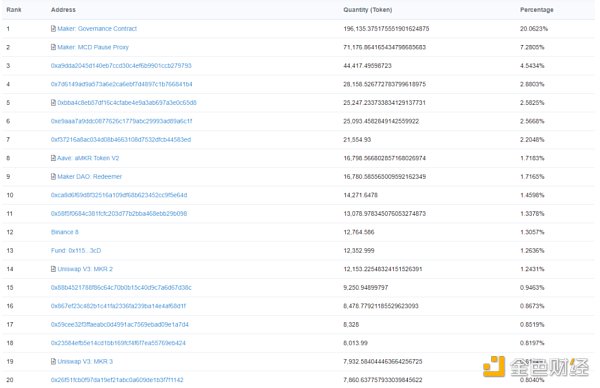Select quantity starting 196,135 in rank 1
This screenshot has width=600, height=388.
click(386, 29)
